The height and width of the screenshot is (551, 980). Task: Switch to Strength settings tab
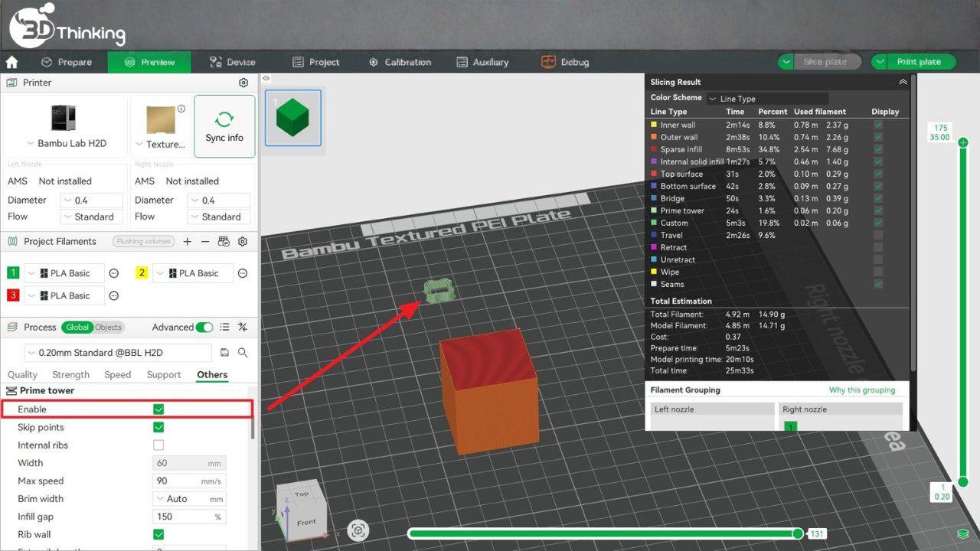click(71, 375)
